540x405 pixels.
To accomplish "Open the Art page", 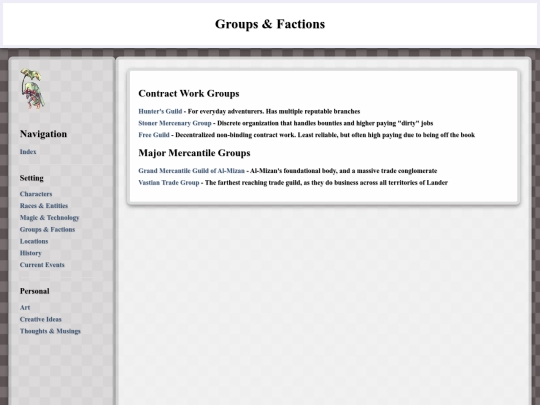I will tap(25, 308).
